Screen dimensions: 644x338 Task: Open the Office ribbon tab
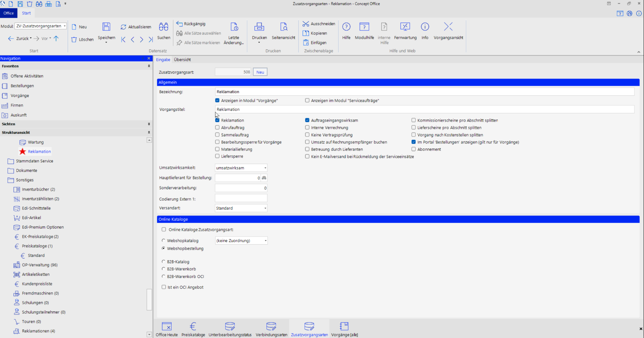tap(9, 13)
